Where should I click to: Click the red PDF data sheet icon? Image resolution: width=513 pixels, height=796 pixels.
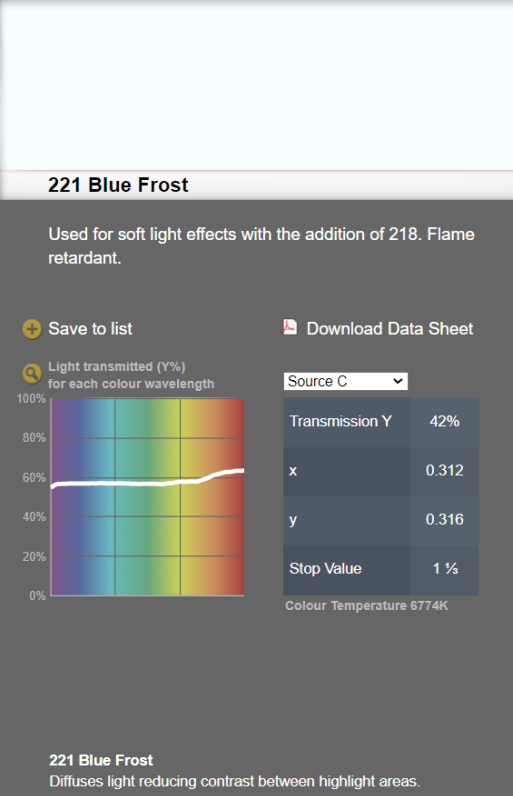tap(290, 327)
